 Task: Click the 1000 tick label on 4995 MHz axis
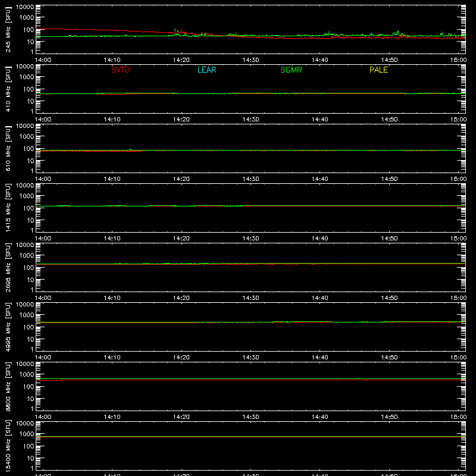click(x=27, y=315)
